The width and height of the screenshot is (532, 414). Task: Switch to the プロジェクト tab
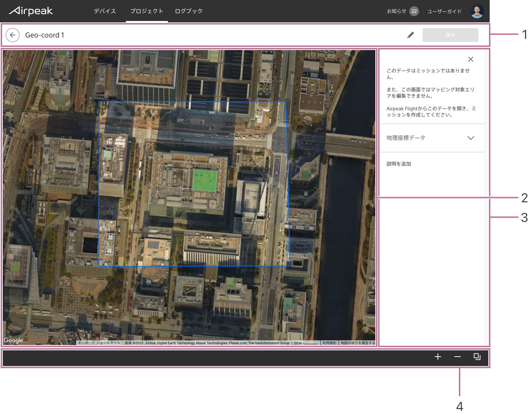[x=147, y=11]
